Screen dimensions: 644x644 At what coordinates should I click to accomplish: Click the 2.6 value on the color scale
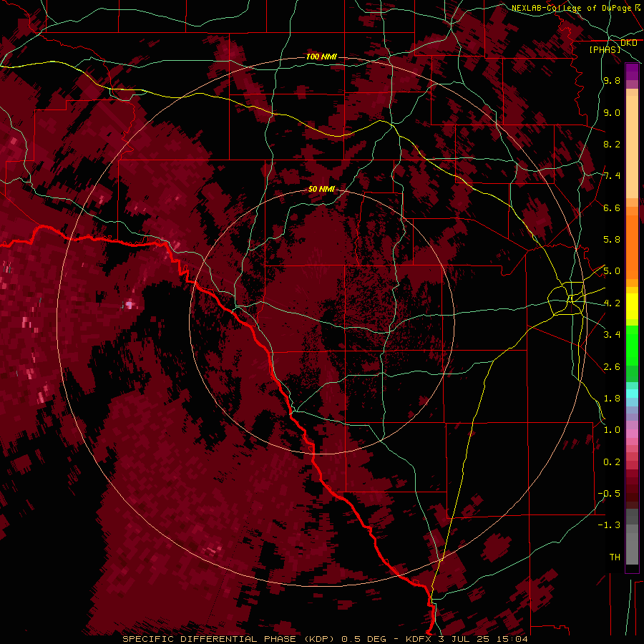[x=612, y=367]
